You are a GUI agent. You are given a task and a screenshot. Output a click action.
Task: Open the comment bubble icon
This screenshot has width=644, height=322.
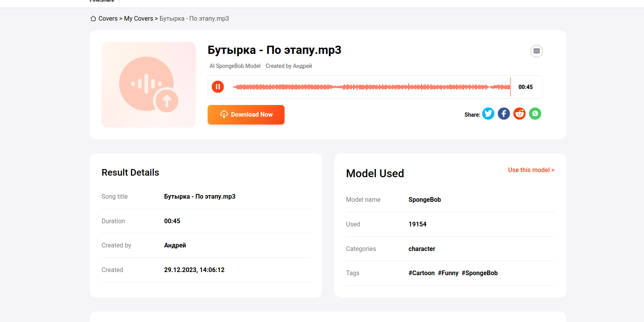tap(537, 51)
